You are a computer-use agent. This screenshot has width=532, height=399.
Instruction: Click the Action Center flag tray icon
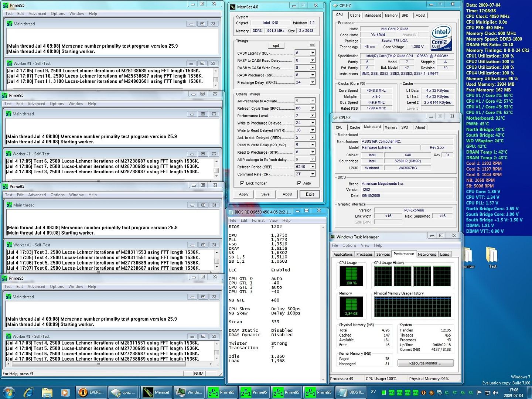(x=480, y=392)
